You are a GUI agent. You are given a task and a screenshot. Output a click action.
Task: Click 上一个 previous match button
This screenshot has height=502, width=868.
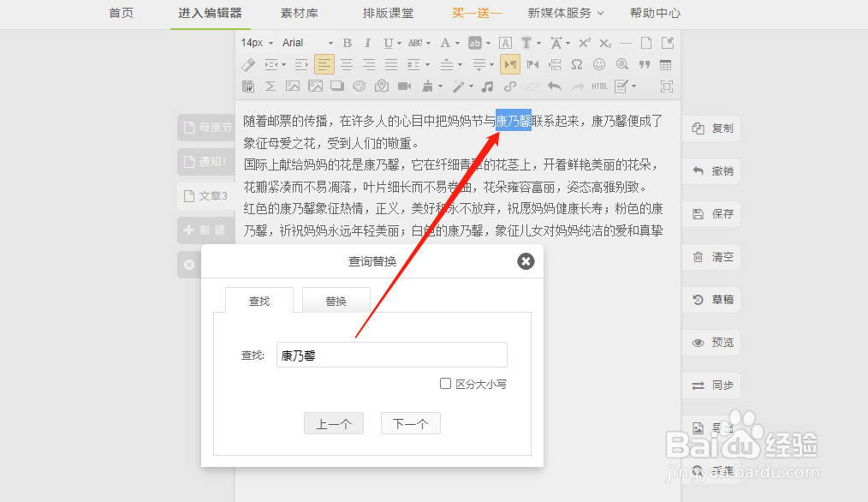[x=334, y=424]
